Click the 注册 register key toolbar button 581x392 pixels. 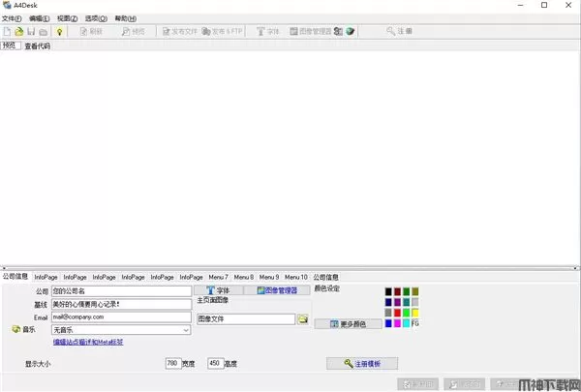399,31
